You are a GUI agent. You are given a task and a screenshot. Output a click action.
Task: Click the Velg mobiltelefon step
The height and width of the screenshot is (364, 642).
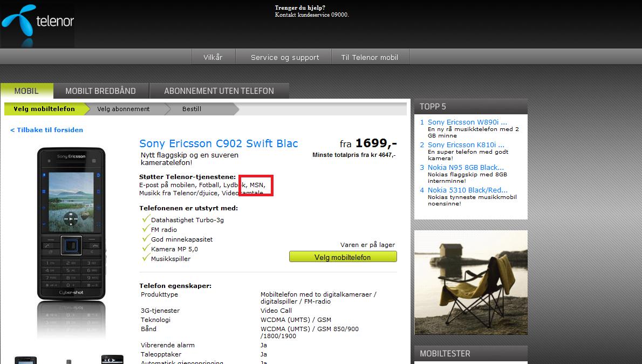pyautogui.click(x=44, y=109)
